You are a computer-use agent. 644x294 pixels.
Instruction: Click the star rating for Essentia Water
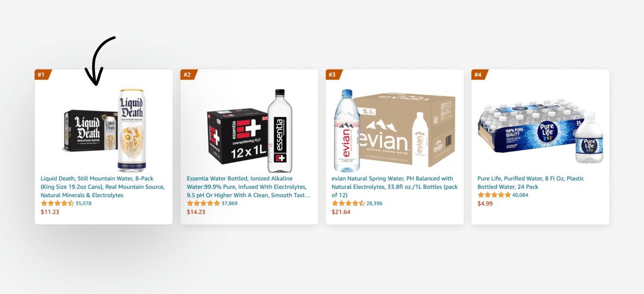pos(203,203)
